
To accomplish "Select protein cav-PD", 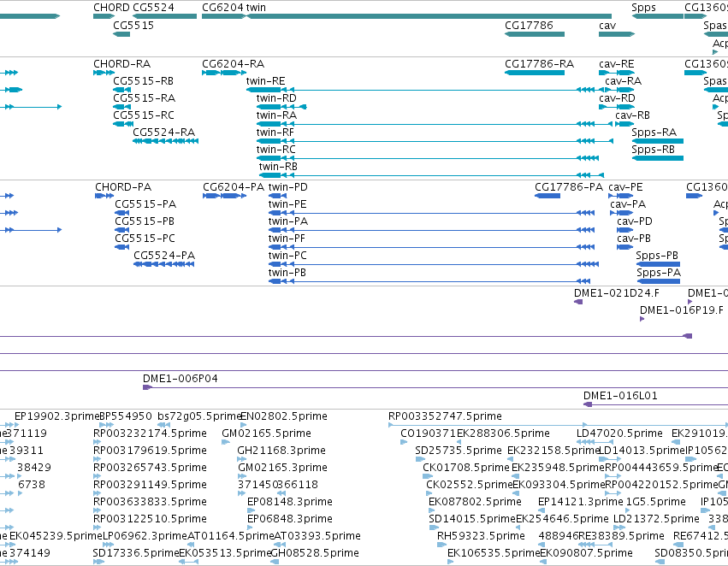I will (x=635, y=221).
